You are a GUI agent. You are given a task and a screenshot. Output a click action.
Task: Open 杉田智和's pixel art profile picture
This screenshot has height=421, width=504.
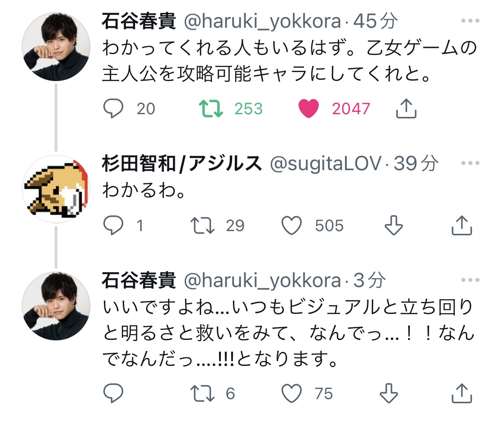pyautogui.click(x=56, y=189)
